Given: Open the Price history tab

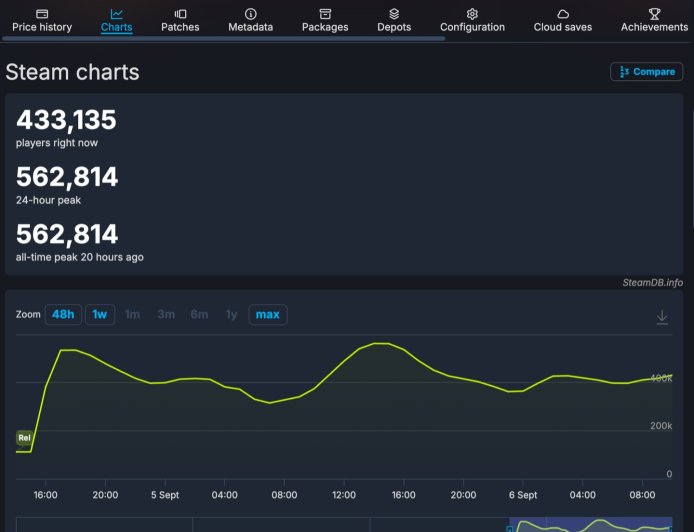Looking at the screenshot, I should click(x=42, y=20).
